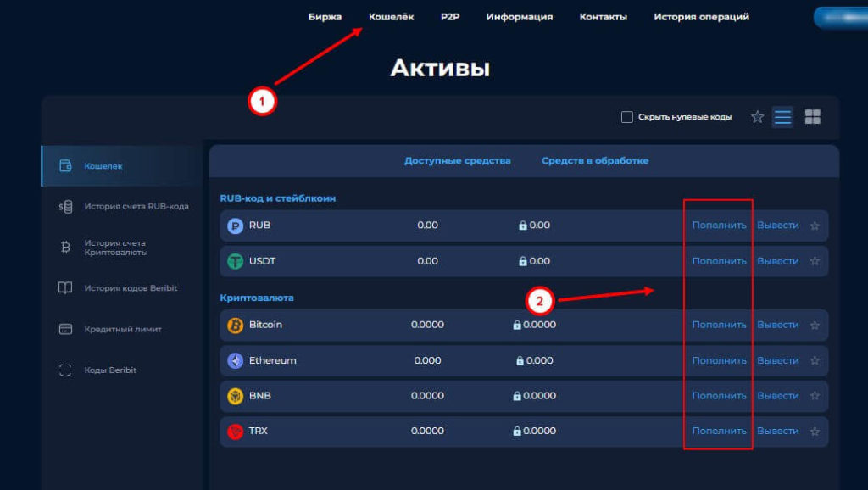Mark Bitcoin row as favorite star
868x490 pixels.
pos(815,325)
